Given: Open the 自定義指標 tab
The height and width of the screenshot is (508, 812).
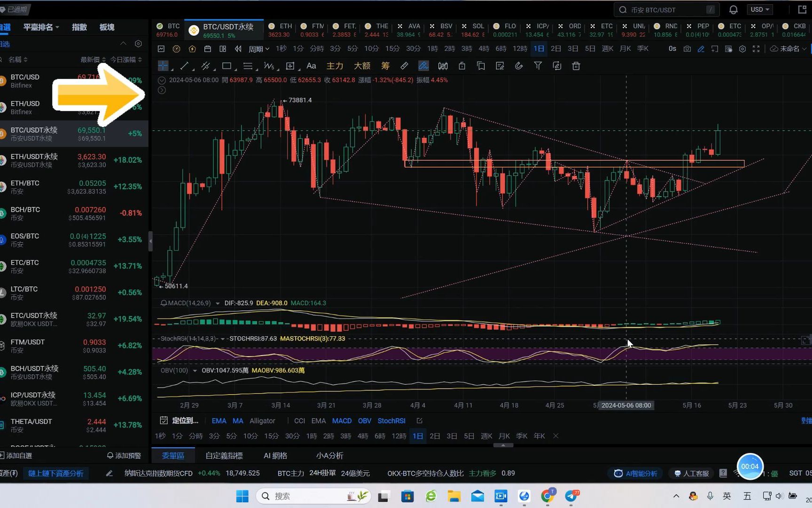Looking at the screenshot, I should (224, 455).
